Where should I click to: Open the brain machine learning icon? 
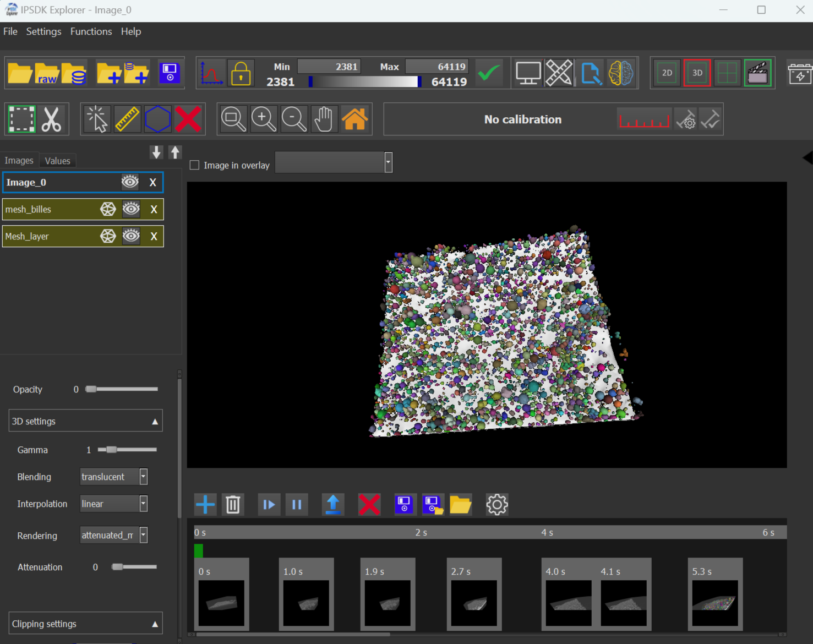pyautogui.click(x=620, y=73)
